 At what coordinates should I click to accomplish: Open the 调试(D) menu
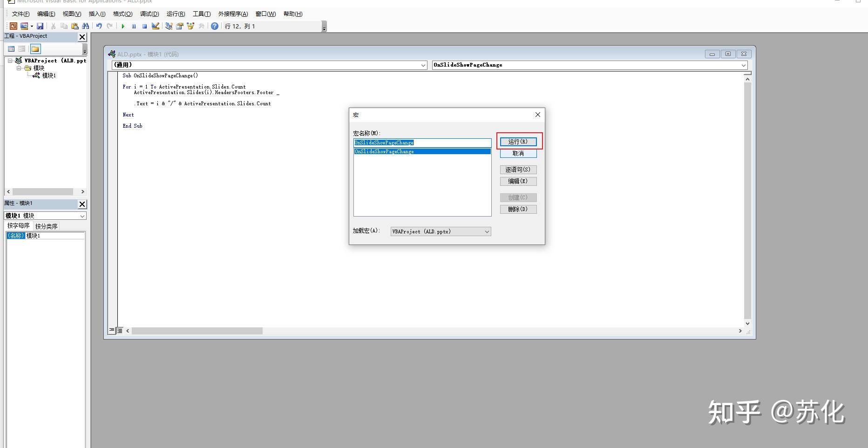click(x=149, y=14)
